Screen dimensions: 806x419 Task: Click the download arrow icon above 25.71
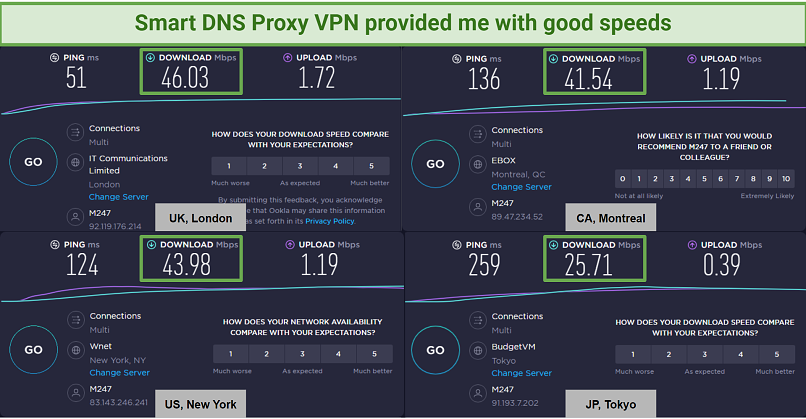(553, 245)
